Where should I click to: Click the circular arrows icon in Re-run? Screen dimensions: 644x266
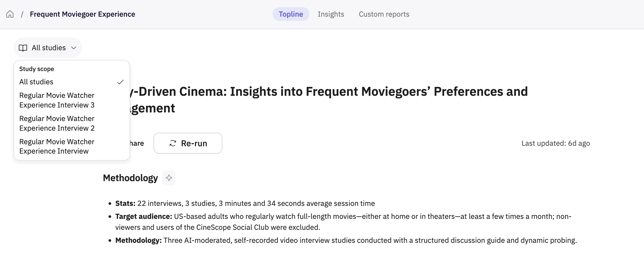pyautogui.click(x=173, y=143)
